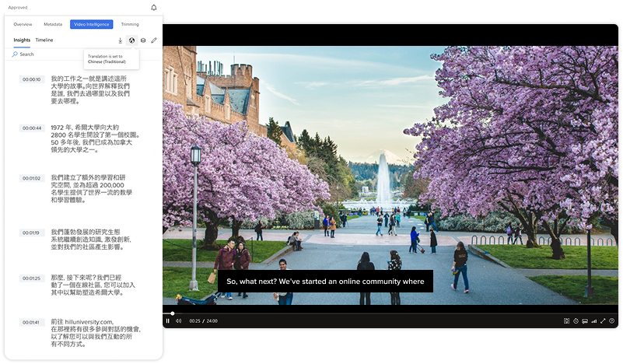Switch to the Overview tab
The width and height of the screenshot is (623, 364).
(23, 24)
